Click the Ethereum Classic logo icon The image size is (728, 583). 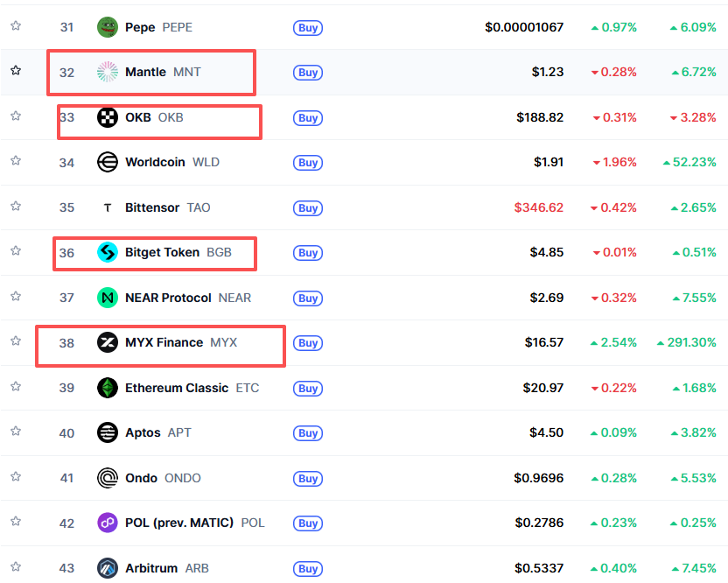(x=108, y=388)
